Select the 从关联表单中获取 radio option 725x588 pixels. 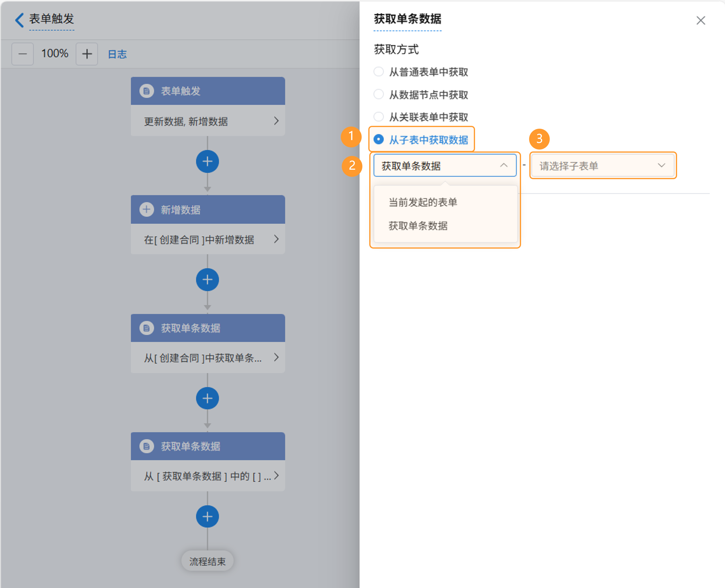pos(379,117)
